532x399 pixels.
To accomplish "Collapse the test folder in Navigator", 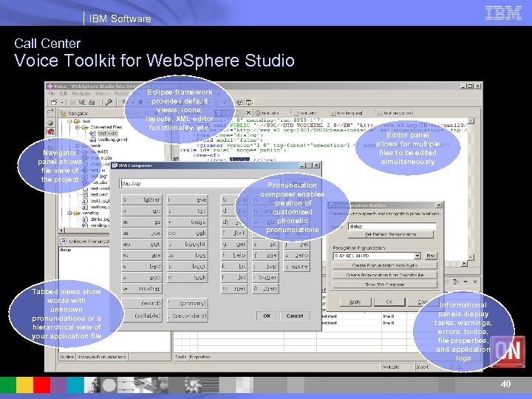I will click(x=69, y=121).
